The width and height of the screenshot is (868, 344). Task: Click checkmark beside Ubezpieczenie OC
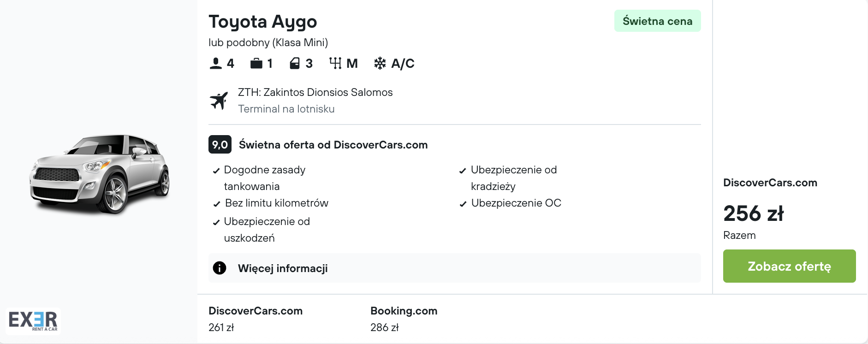click(463, 204)
